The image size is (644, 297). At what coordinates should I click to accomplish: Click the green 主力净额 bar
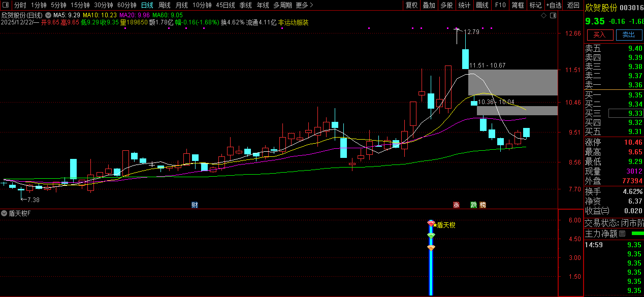(637, 234)
